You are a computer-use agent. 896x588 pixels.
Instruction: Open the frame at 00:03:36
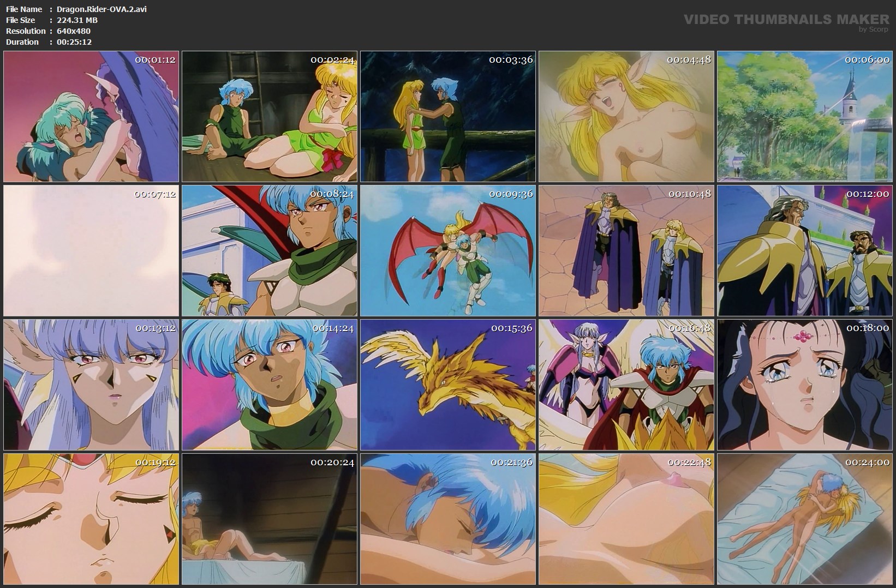pos(448,117)
